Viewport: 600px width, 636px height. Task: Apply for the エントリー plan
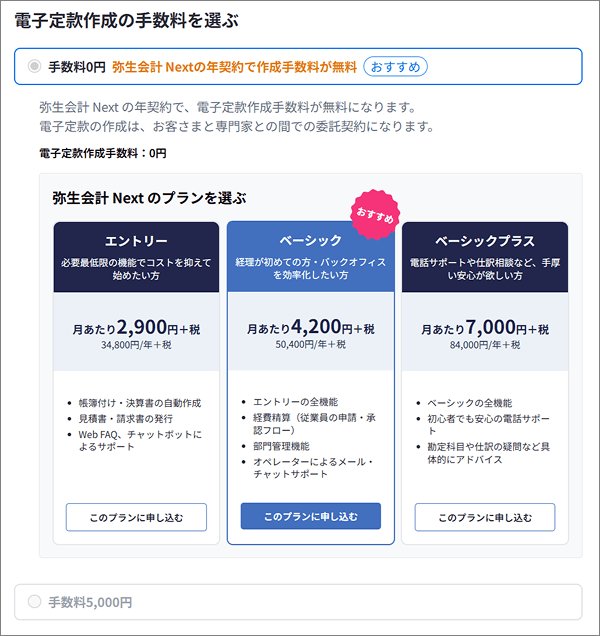point(136,516)
